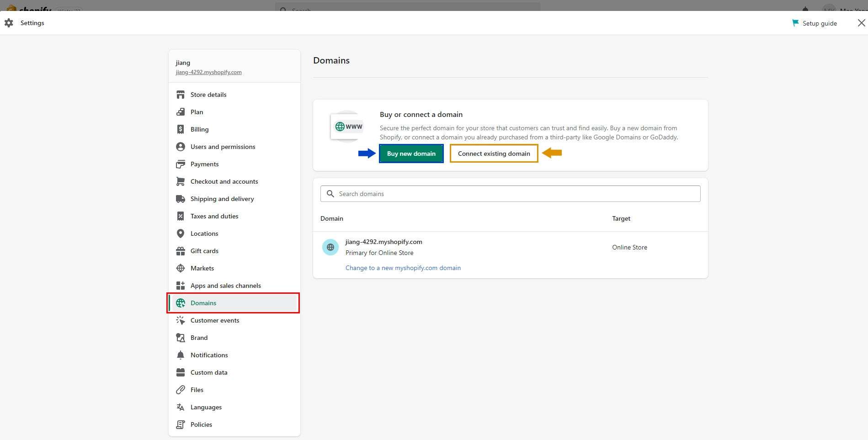This screenshot has height=440, width=868.
Task: Click the Settings gear icon
Action: (9, 23)
